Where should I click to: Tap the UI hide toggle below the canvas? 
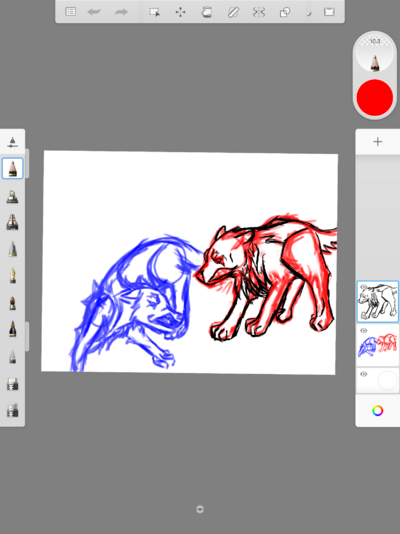pos(200,509)
